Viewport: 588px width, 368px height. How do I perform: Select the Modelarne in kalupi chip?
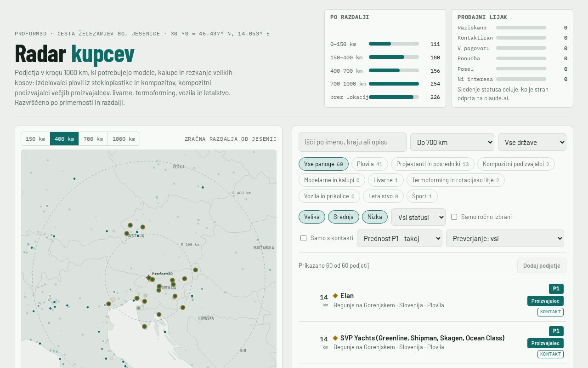point(332,180)
